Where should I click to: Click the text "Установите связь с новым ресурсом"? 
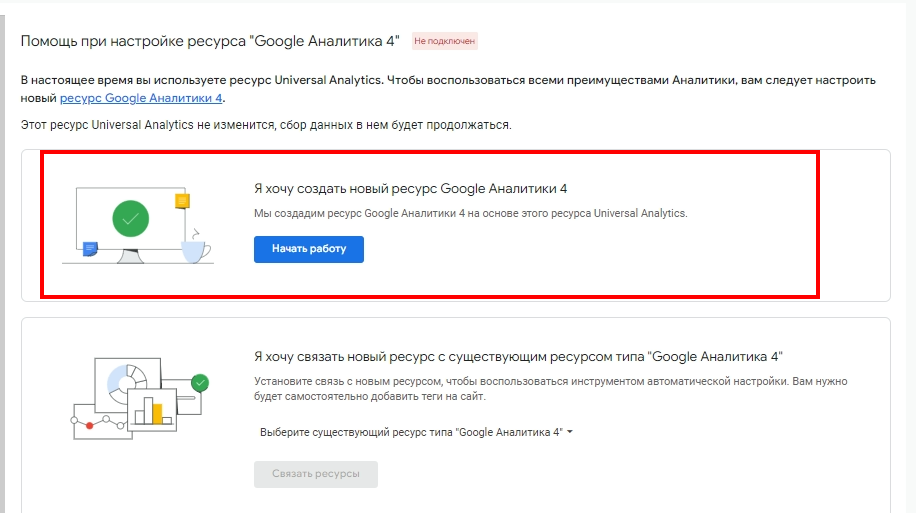point(349,382)
